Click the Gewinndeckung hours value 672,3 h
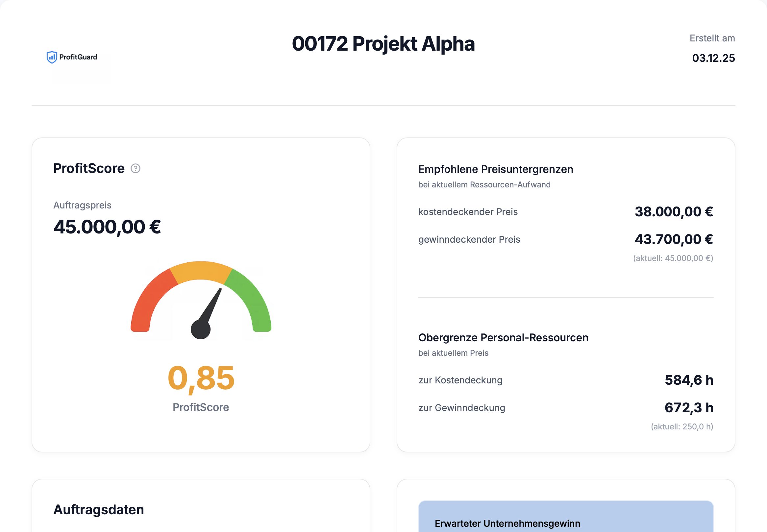This screenshot has height=532, width=767. [x=689, y=408]
